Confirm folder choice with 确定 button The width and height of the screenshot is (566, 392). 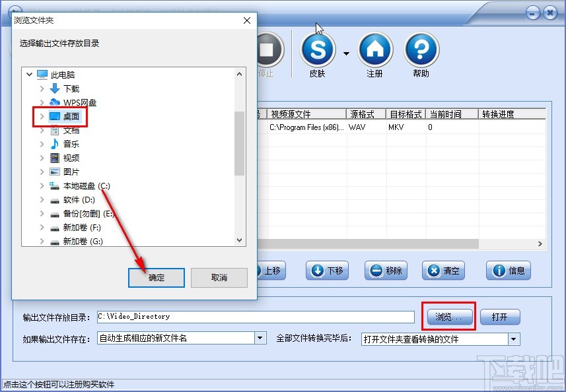(156, 277)
